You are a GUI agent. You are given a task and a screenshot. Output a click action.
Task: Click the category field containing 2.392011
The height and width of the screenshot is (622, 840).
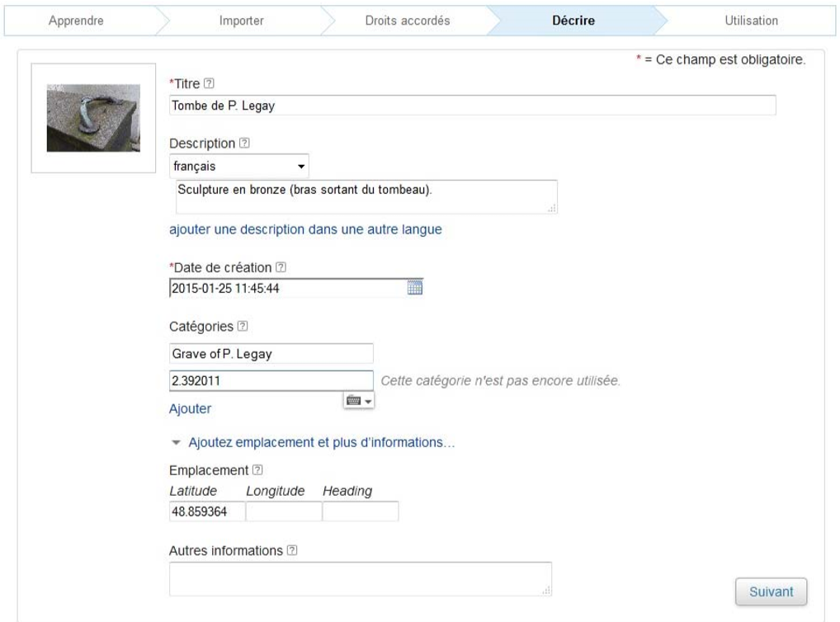pyautogui.click(x=271, y=380)
